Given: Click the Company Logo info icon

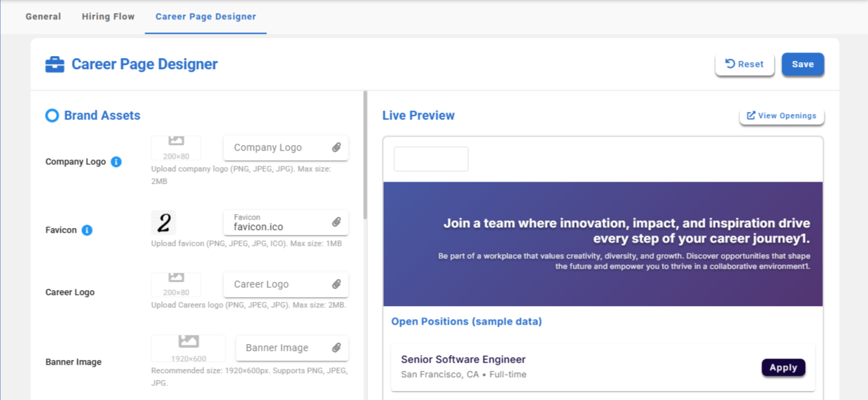Looking at the screenshot, I should (x=116, y=162).
